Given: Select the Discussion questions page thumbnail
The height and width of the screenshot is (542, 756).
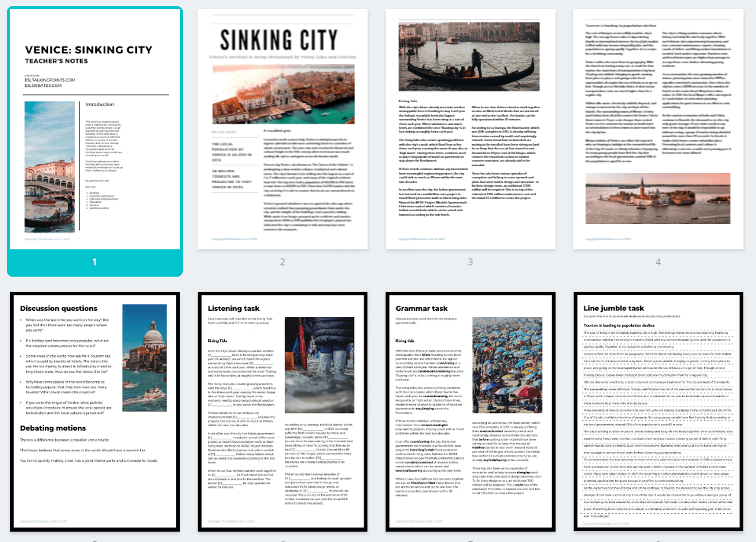Looking at the screenshot, I should (95, 412).
